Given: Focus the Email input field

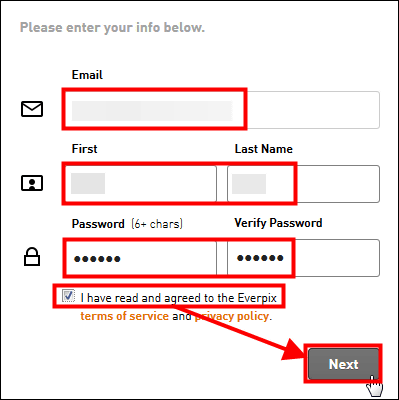Looking at the screenshot, I should click(x=221, y=110).
